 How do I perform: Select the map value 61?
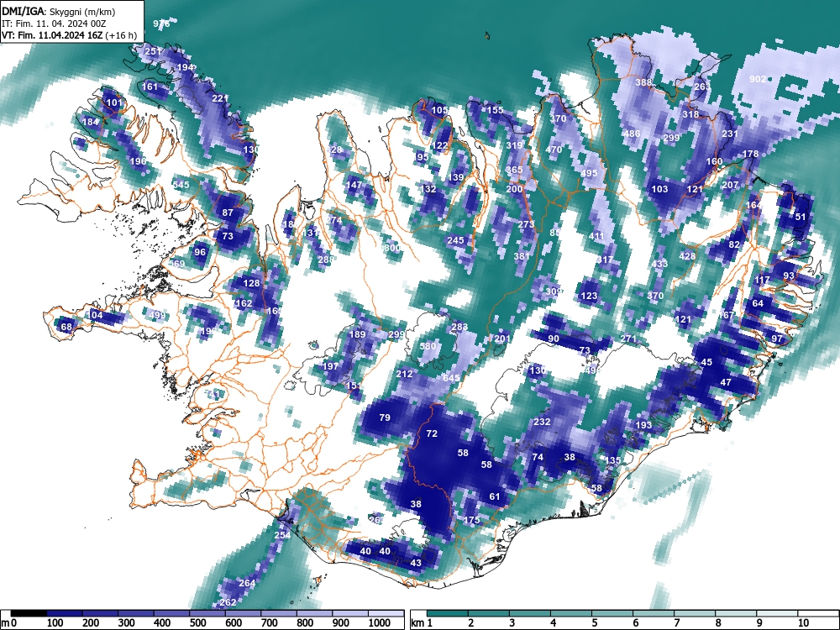495,496
